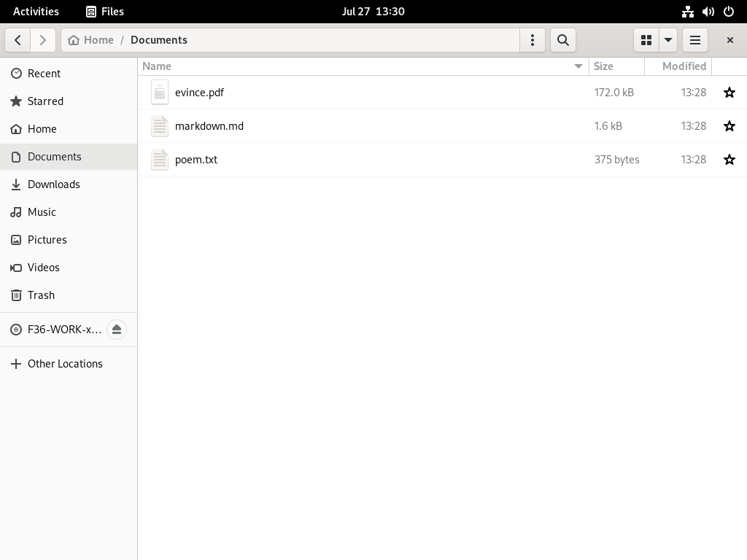The width and height of the screenshot is (747, 560).
Task: Open Recent in the sidebar
Action: point(69,74)
